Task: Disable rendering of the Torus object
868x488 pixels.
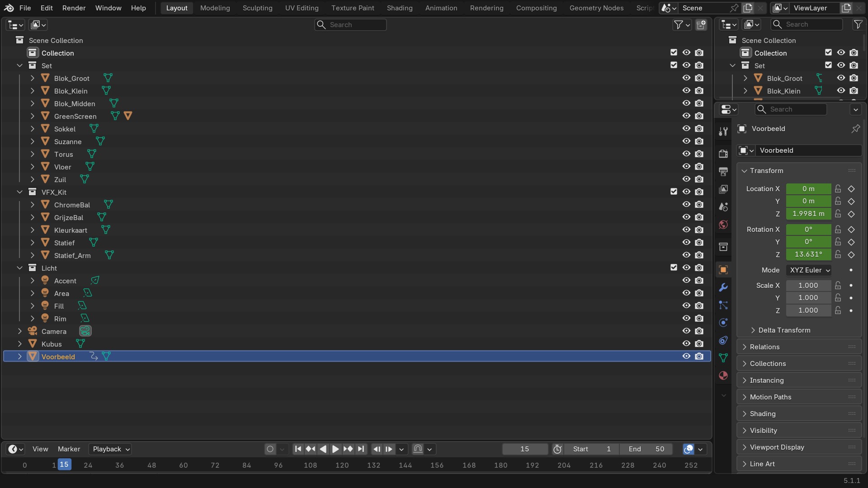Action: pos(699,154)
